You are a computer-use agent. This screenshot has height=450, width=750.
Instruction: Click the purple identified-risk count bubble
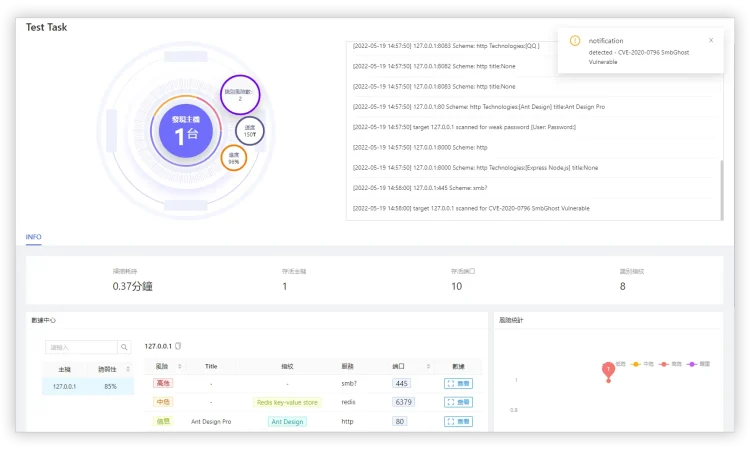click(x=240, y=95)
